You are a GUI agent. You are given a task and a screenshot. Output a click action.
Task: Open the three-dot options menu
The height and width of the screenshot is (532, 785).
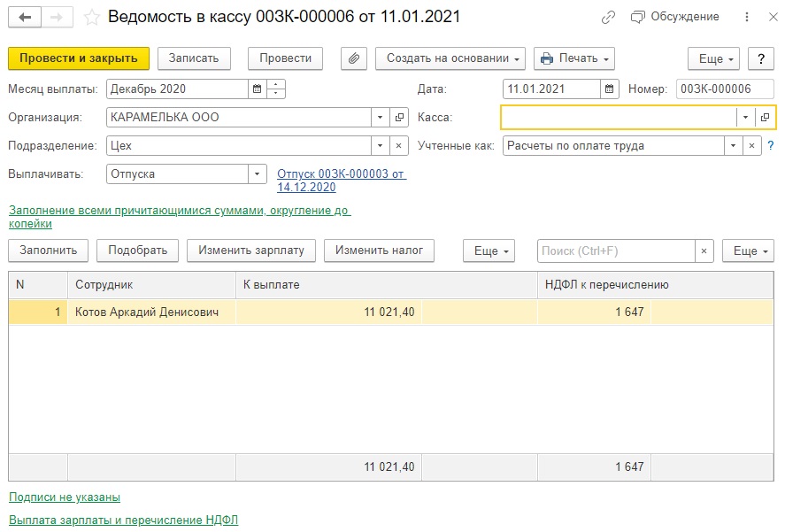pyautogui.click(x=746, y=17)
